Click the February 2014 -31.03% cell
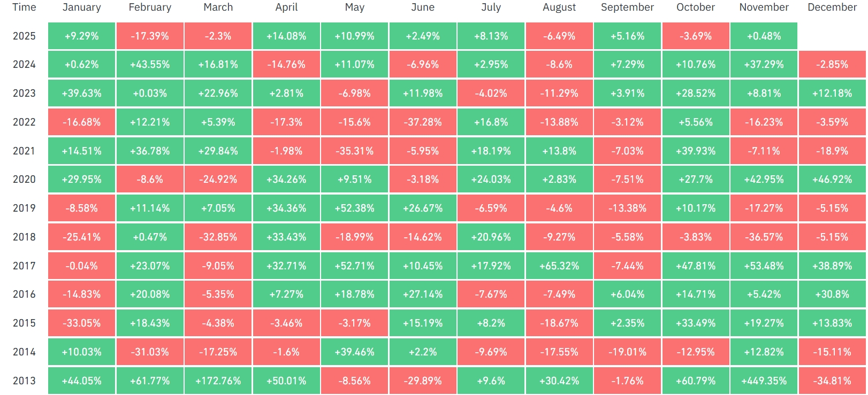Image resolution: width=868 pixels, height=395 pixels. pos(150,352)
